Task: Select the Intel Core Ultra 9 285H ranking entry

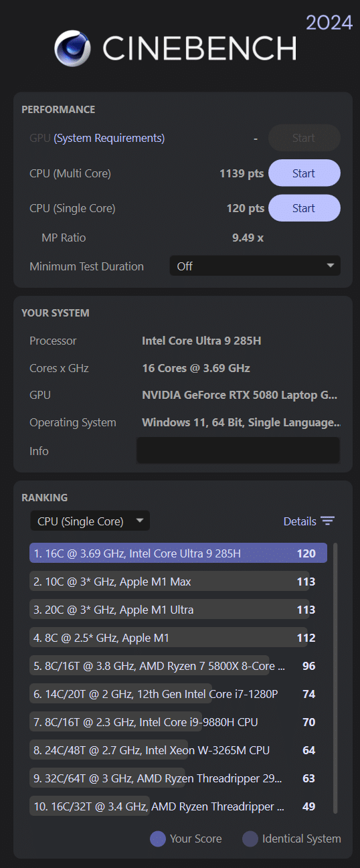Action: pyautogui.click(x=178, y=553)
